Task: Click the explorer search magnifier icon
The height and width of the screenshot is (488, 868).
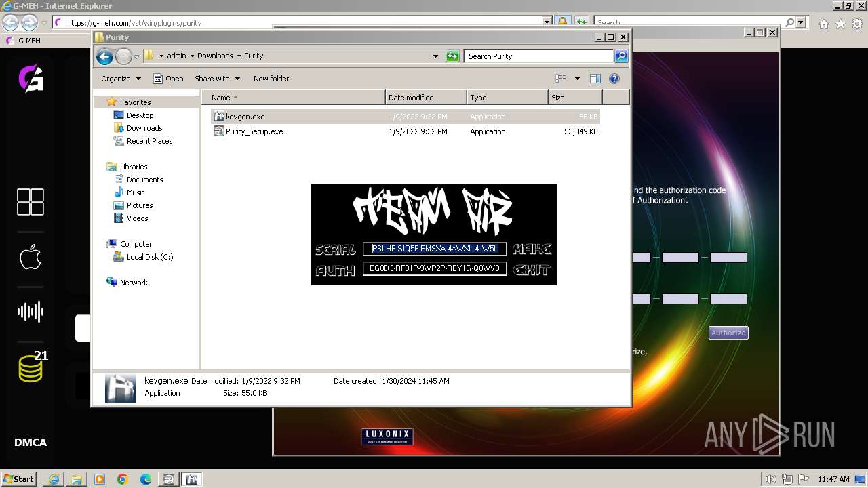Action: click(x=621, y=56)
